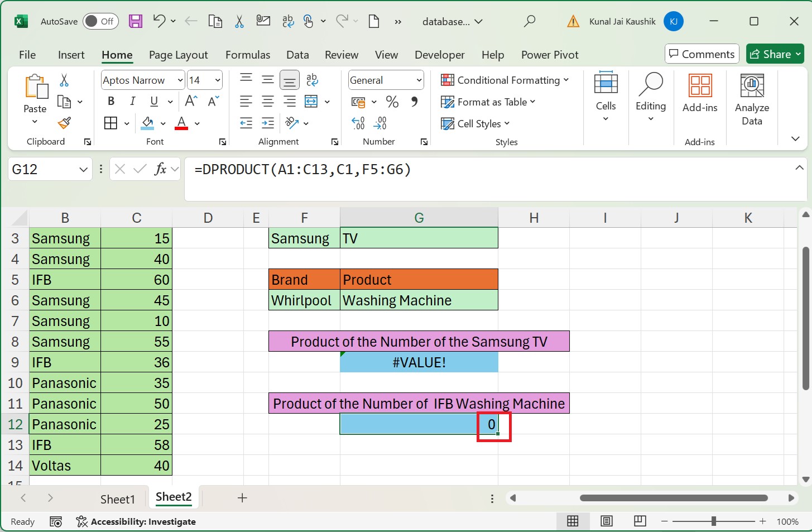
Task: Open Format as Table options
Action: click(488, 102)
